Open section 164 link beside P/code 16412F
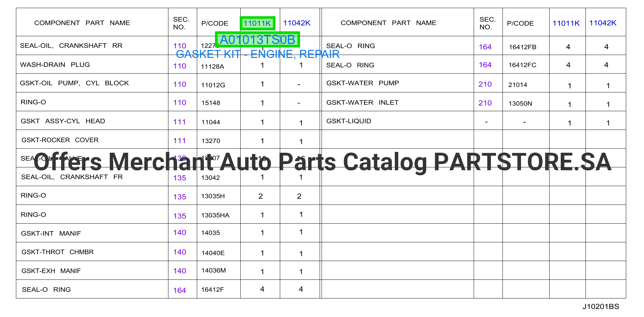The height and width of the screenshot is (317, 644). tap(180, 291)
